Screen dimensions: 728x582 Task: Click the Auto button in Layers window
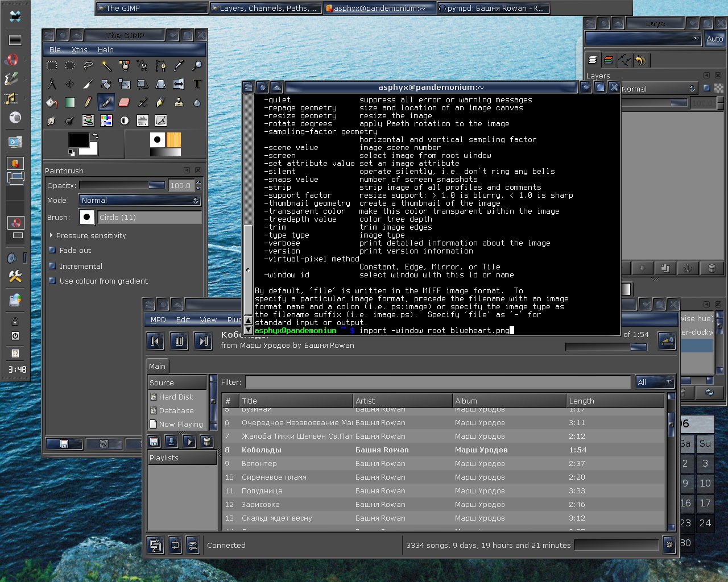tap(714, 39)
